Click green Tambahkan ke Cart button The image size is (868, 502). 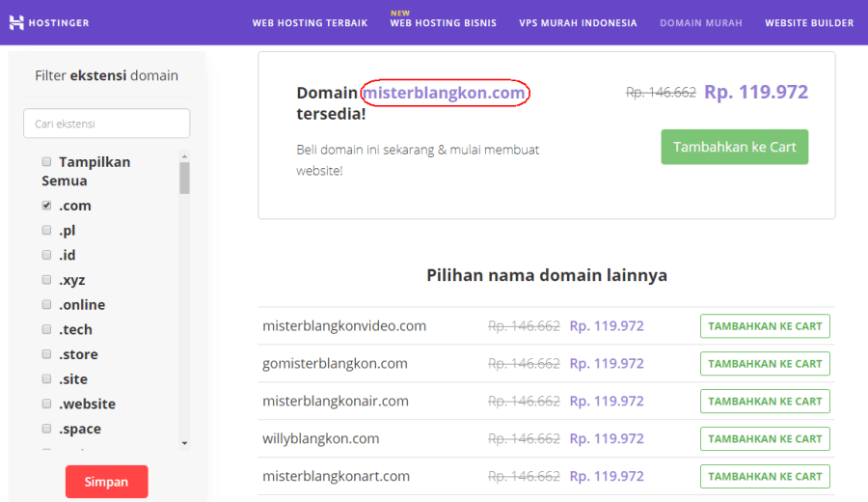735,147
